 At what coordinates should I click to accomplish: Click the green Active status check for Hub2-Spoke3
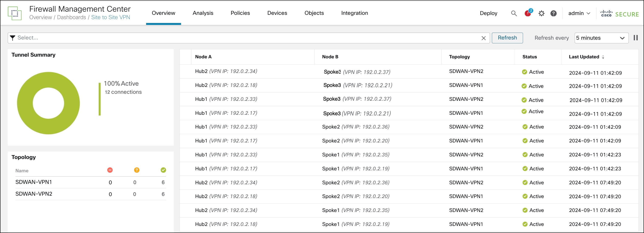pos(525,72)
